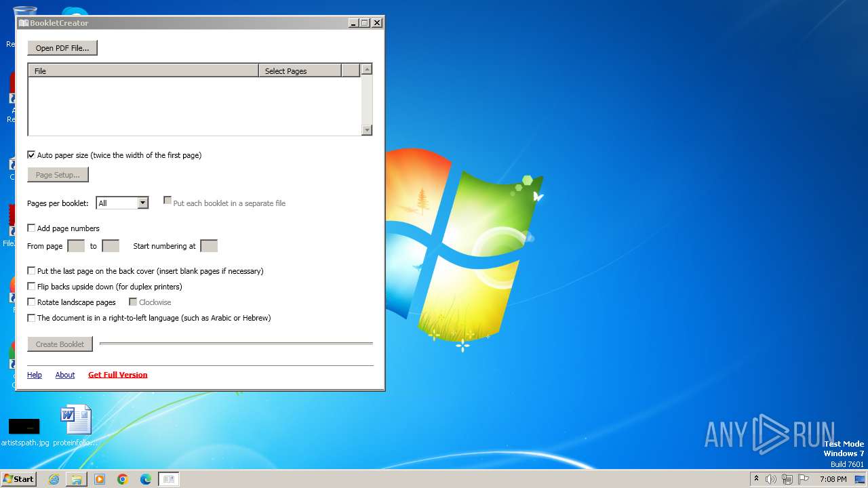This screenshot has height=488, width=868.
Task: Click the Get Full Version link
Action: 118,375
